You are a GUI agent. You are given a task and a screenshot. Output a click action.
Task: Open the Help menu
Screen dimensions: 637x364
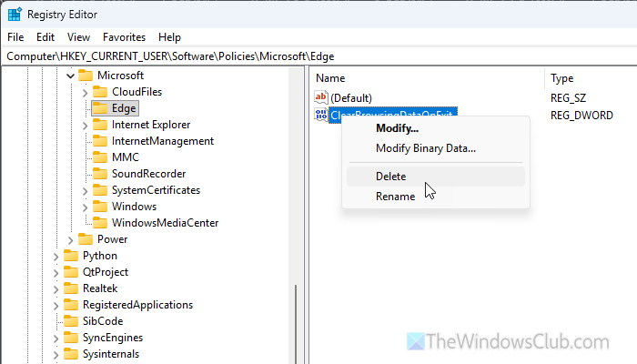point(169,37)
